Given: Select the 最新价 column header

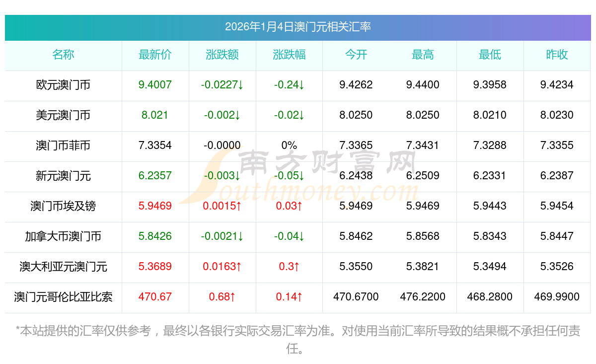Looking at the screenshot, I should (x=155, y=55).
